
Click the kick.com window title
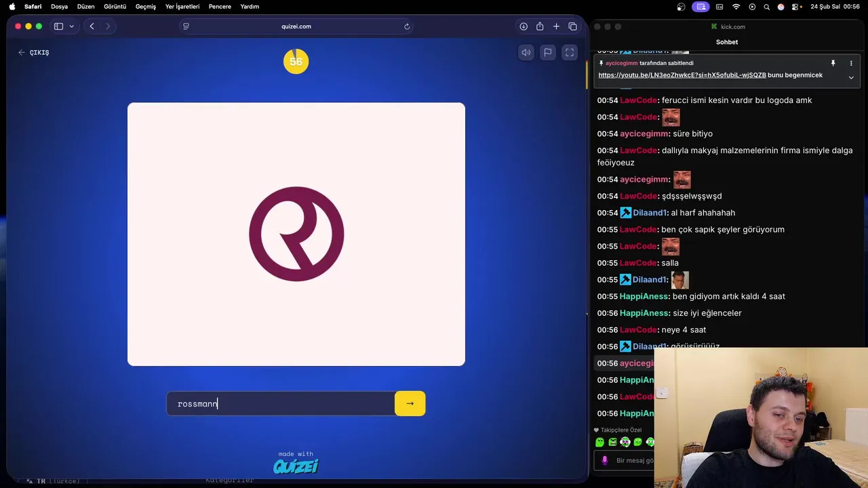[x=732, y=26]
